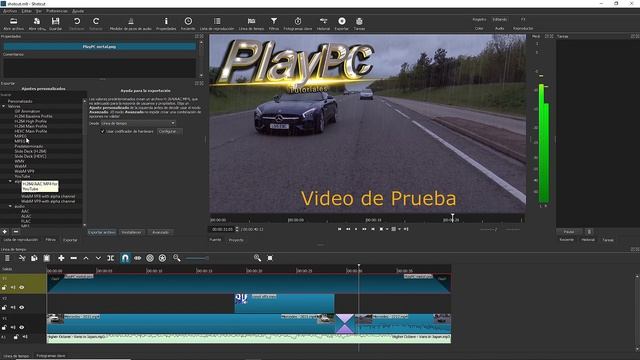Screen dimensions: 640x360
Task: Open the Desde source dropdown
Action: (x=138, y=123)
